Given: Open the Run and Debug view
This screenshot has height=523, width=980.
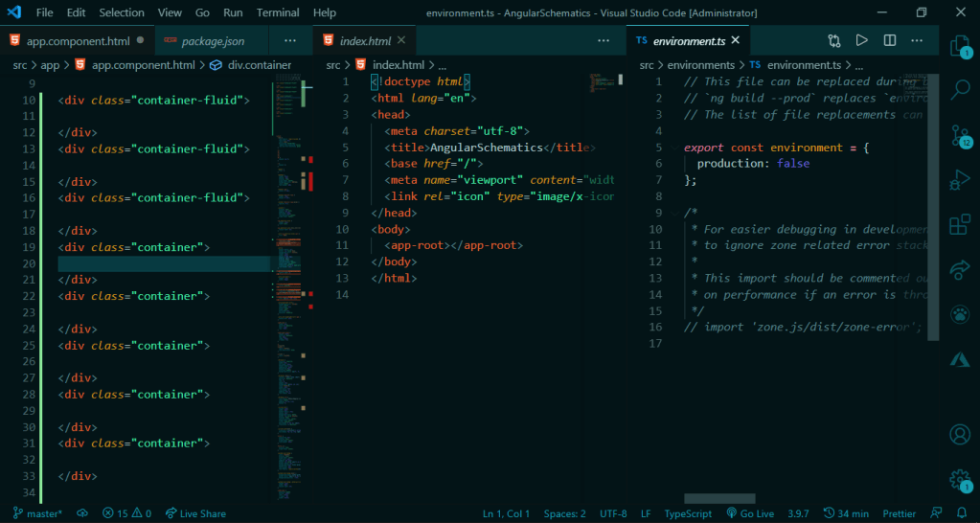Looking at the screenshot, I should click(959, 180).
